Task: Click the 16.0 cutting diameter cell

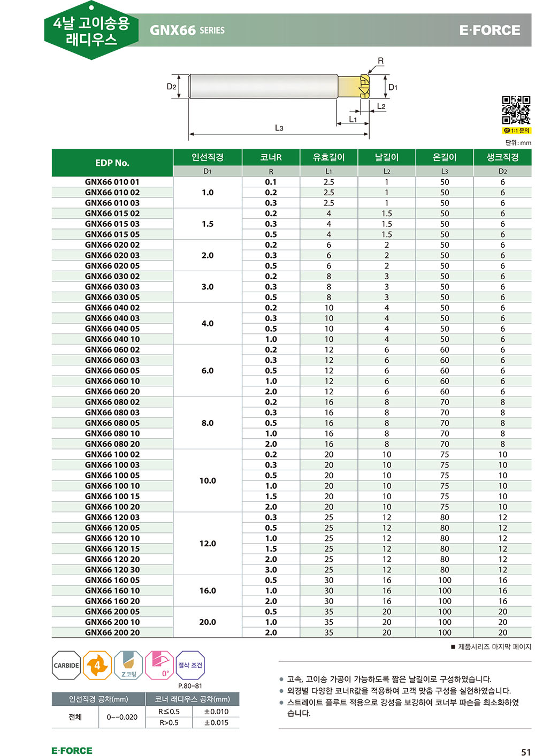Action: [208, 591]
